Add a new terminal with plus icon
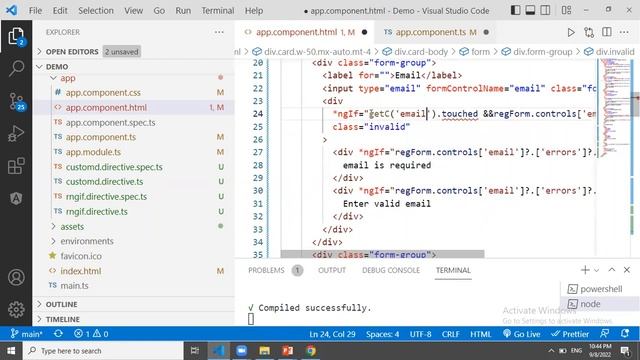 [585, 270]
